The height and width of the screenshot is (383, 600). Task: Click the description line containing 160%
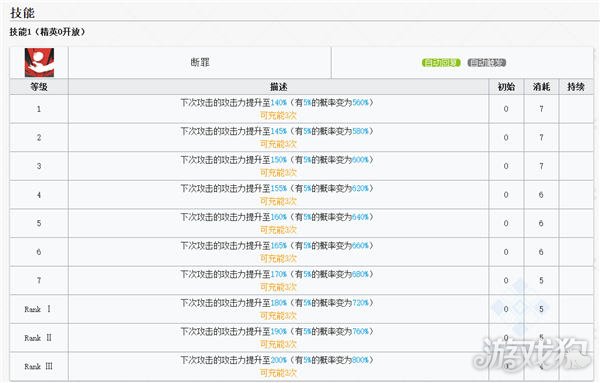point(277,217)
